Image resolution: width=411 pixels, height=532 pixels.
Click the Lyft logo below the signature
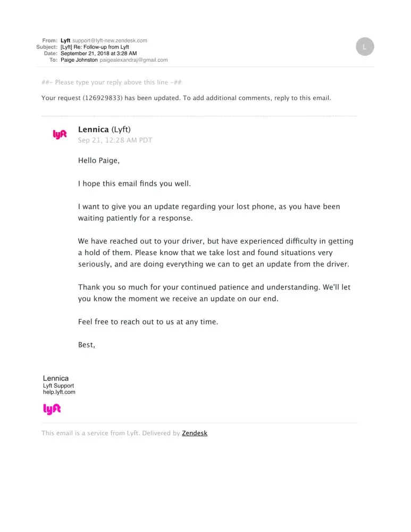pos(52,409)
